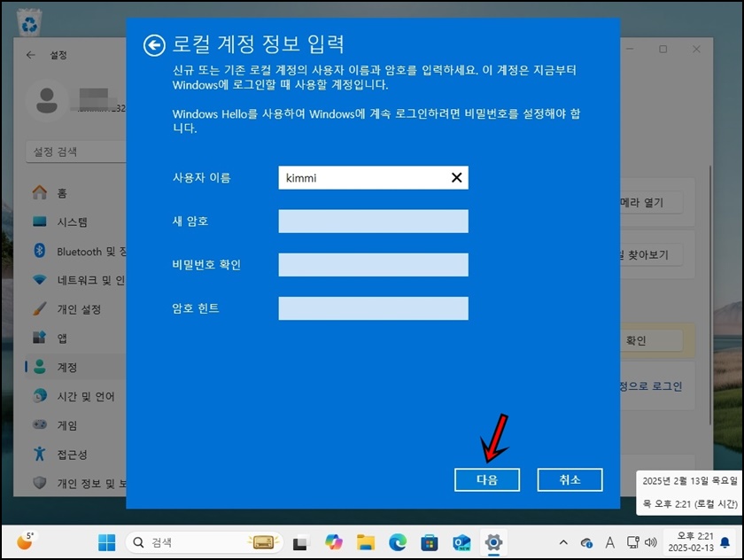The height and width of the screenshot is (560, 744).
Task: Click the IME language indicator A
Action: pyautogui.click(x=610, y=542)
